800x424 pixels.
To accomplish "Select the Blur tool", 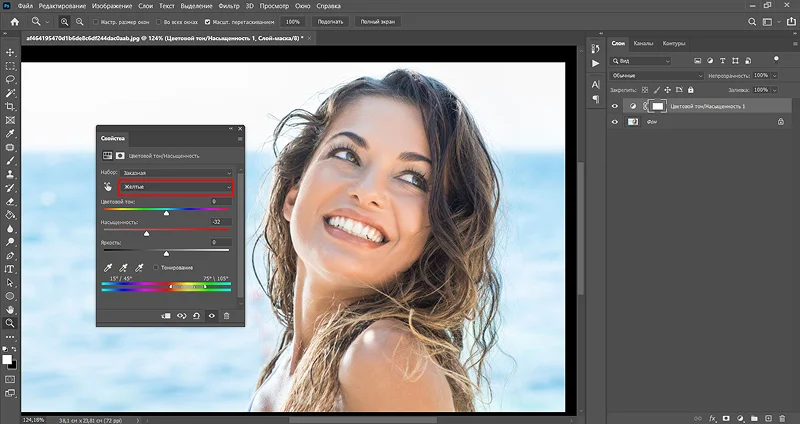I will [10, 229].
